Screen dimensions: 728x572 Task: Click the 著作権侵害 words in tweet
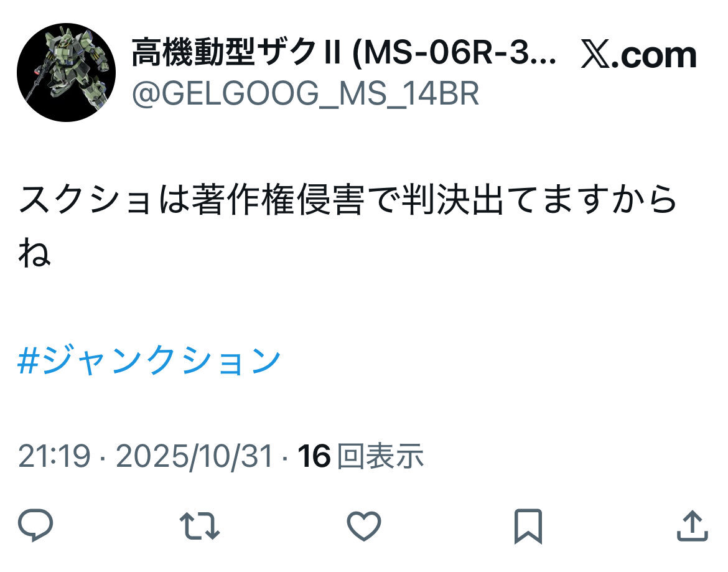[277, 200]
